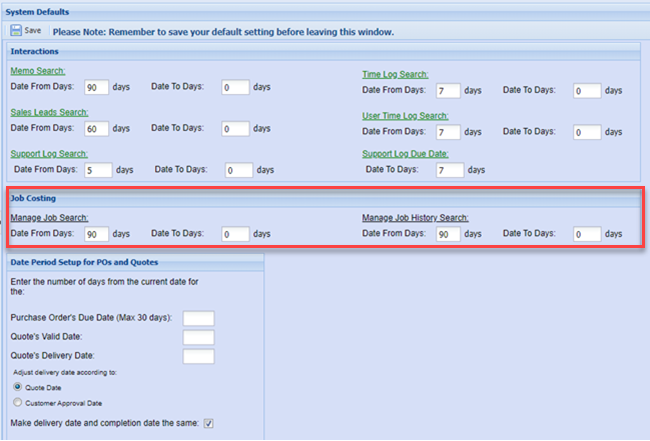Edit Time Log Search Date From Days field

coord(448,91)
